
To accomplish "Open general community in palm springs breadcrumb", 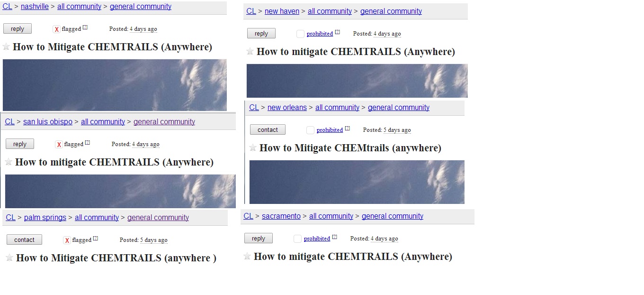I will point(158,217).
